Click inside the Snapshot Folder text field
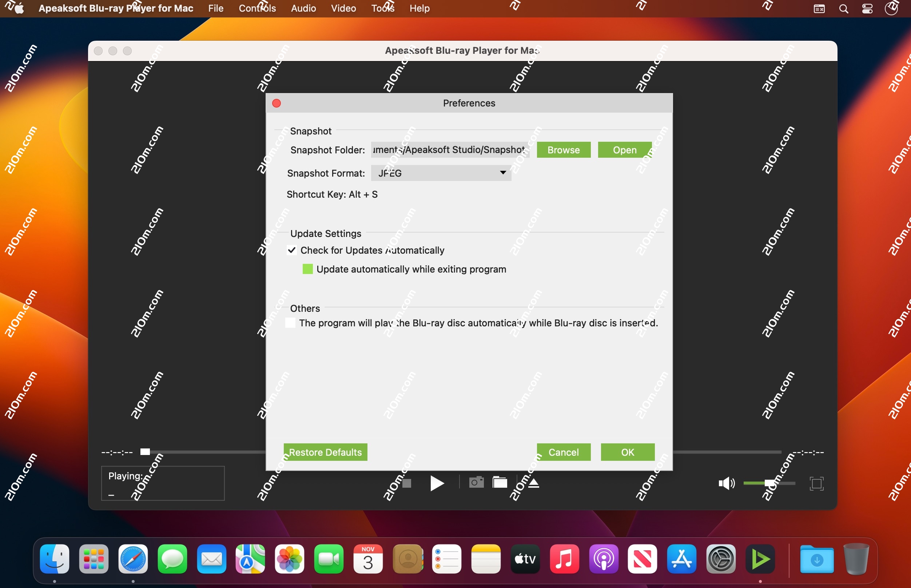This screenshot has height=588, width=911. click(449, 150)
